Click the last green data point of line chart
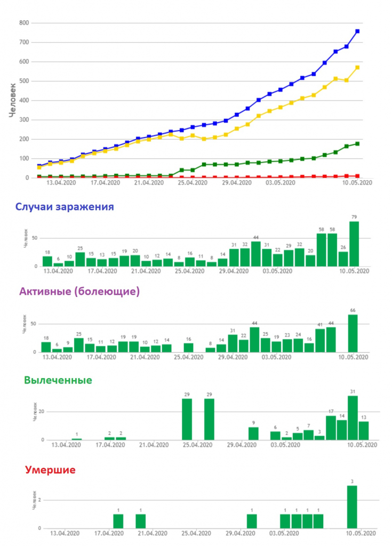392x546 pixels. click(x=357, y=144)
